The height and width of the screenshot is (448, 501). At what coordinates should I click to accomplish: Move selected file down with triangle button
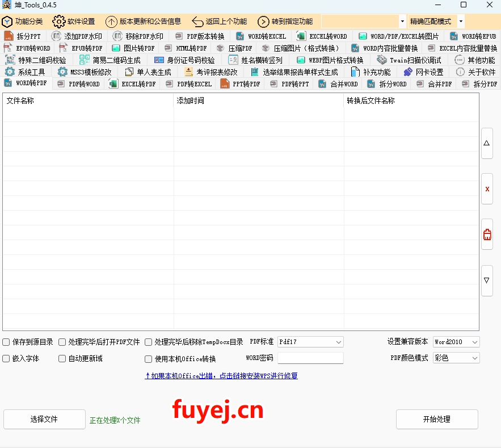click(487, 280)
